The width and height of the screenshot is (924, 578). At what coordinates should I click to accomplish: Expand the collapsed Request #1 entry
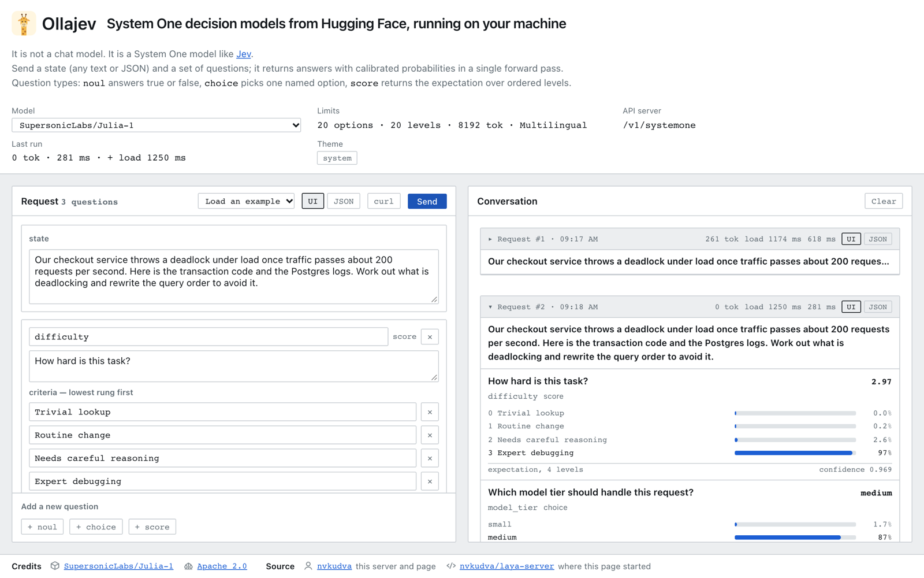(490, 239)
